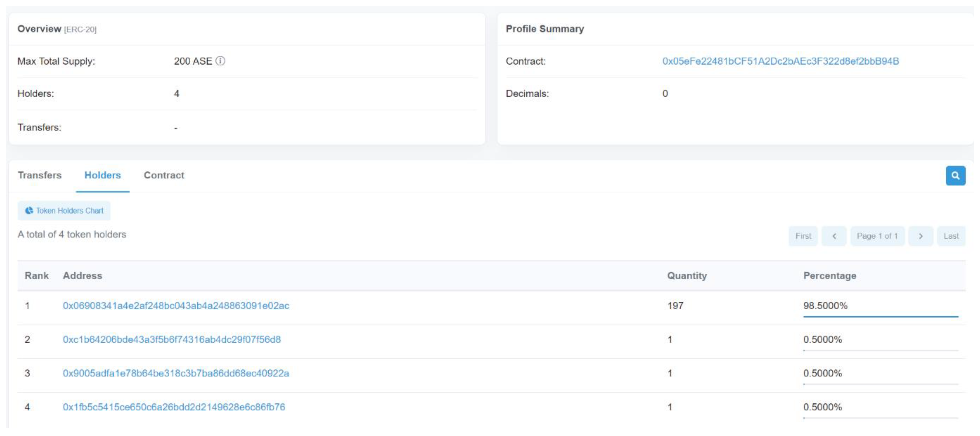Click the Quantity column header
Image resolution: width=980 pixels, height=436 pixels.
(x=687, y=276)
